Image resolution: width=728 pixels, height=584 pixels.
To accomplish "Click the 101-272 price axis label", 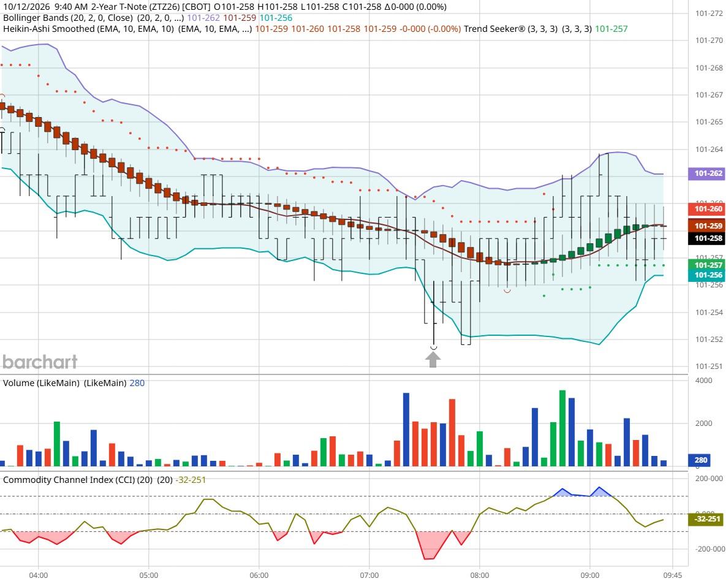I will (709, 13).
